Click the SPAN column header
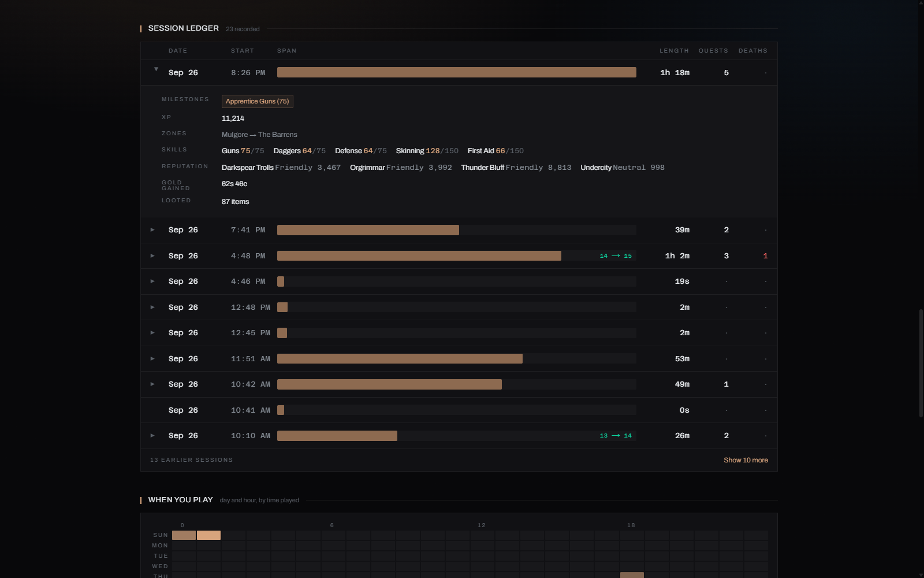 pyautogui.click(x=286, y=51)
